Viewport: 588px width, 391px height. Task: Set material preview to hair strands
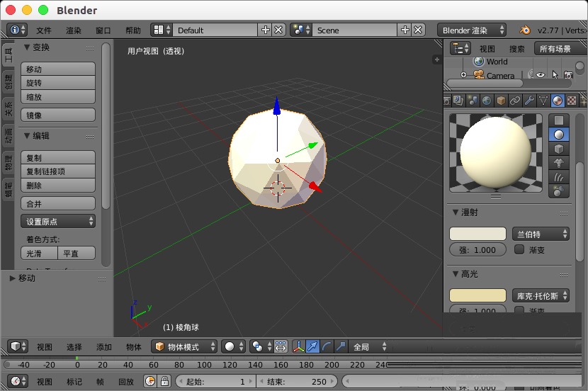(x=559, y=177)
